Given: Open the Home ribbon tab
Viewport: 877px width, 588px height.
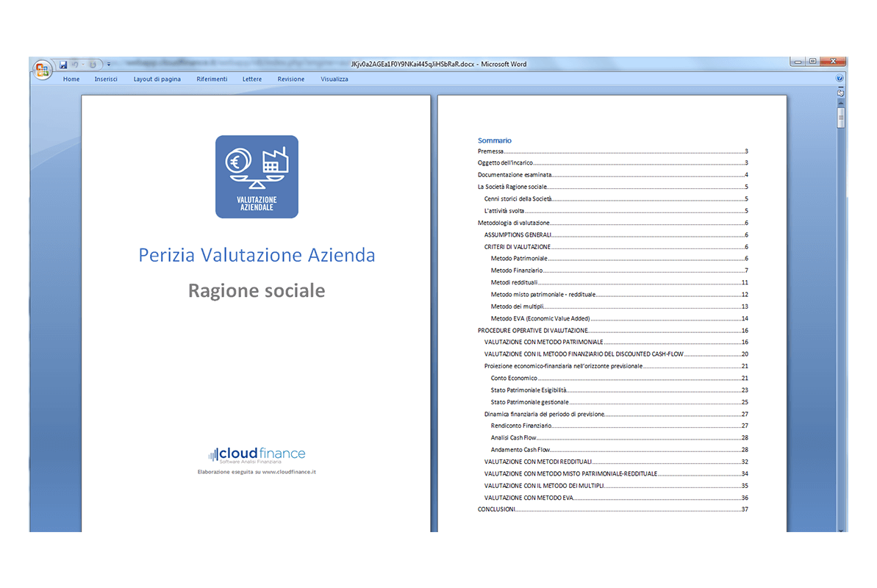Looking at the screenshot, I should [71, 79].
